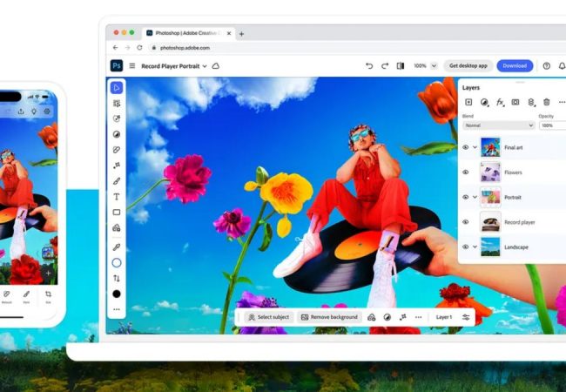
Task: Hide the Flowers layer
Action: point(466,172)
